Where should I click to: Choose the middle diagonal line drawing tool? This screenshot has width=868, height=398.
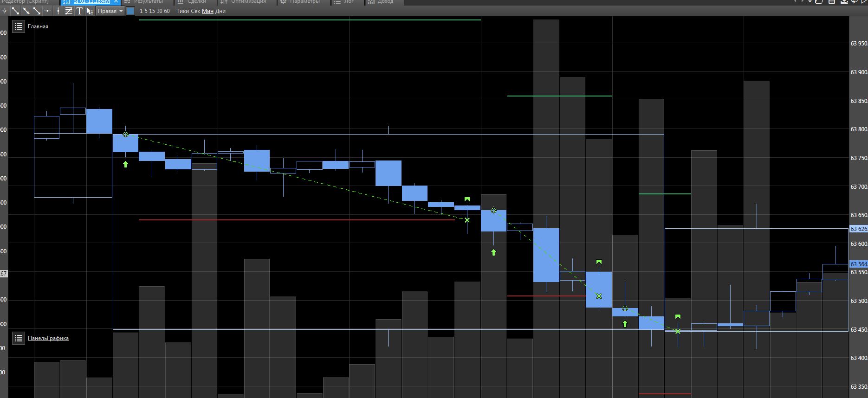pos(26,11)
